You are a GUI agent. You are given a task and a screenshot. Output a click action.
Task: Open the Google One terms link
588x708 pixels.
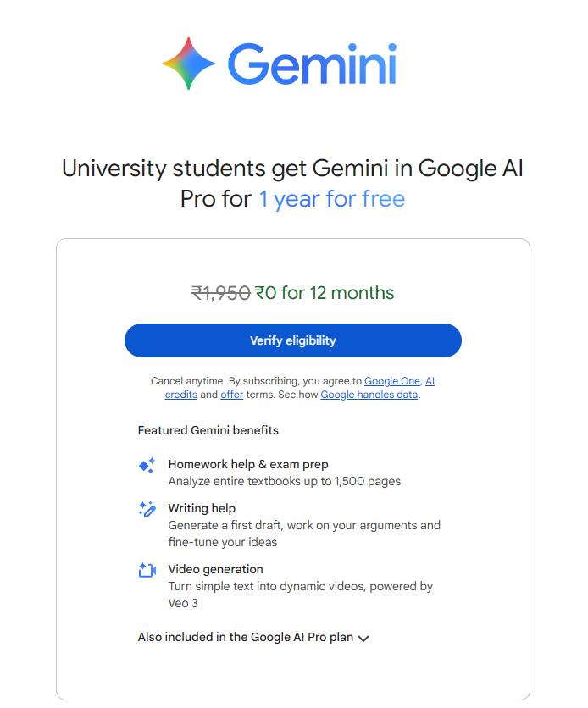[392, 381]
